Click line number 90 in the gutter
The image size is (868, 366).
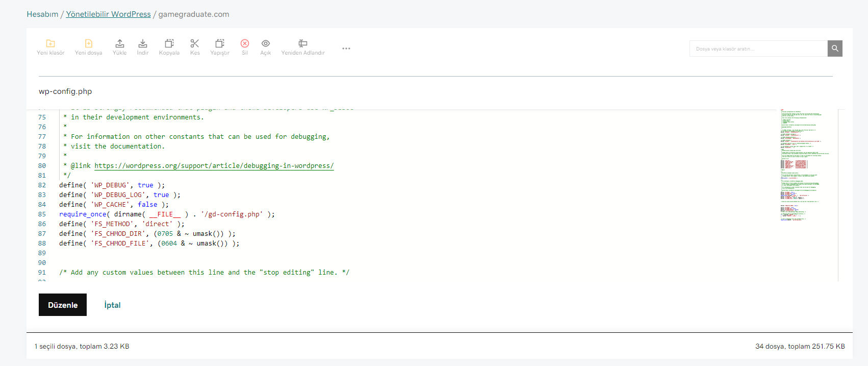pos(42,263)
